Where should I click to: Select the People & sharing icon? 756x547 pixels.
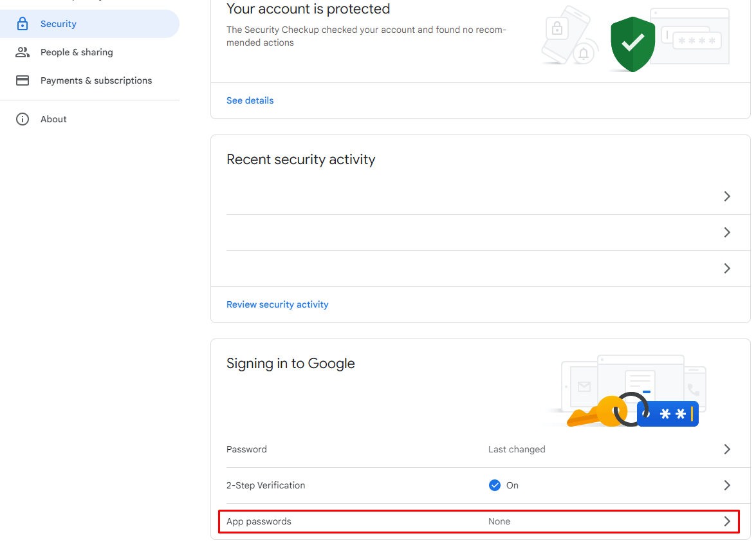[23, 52]
